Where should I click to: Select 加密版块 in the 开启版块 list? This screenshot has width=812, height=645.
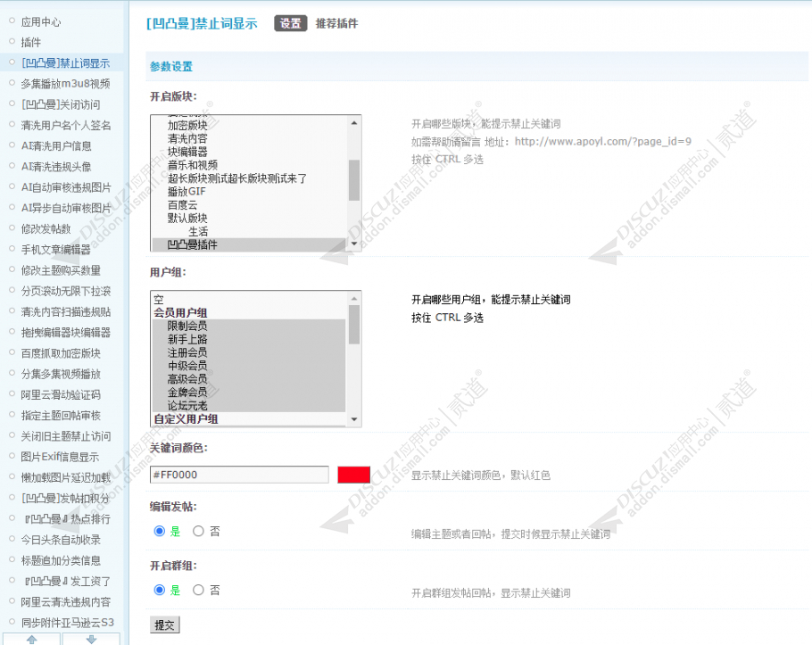click(187, 125)
